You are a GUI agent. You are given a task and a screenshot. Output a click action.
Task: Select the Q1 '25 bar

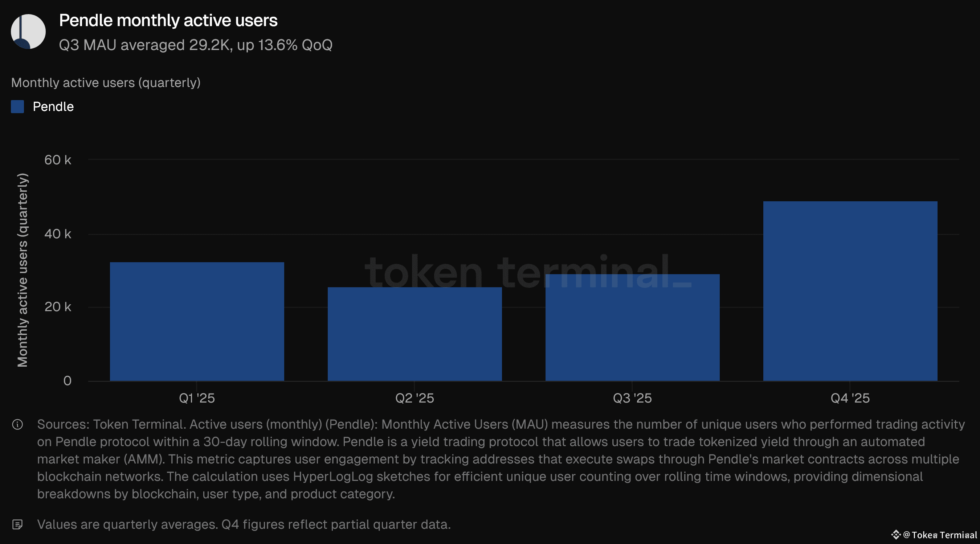coord(197,321)
